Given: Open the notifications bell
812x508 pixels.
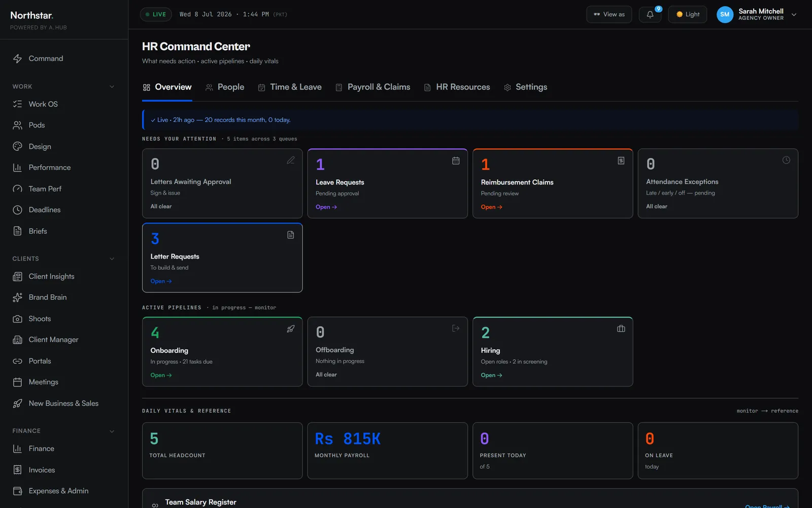Looking at the screenshot, I should pos(650,15).
